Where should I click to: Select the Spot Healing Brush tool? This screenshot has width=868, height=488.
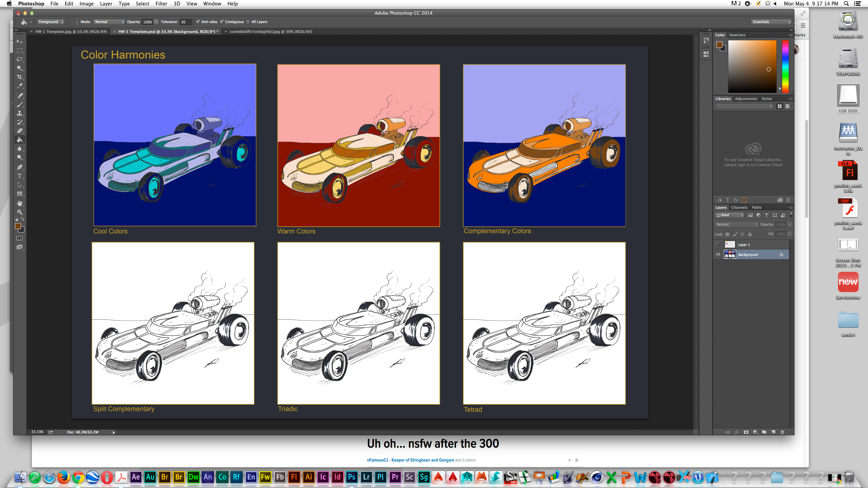[20, 96]
